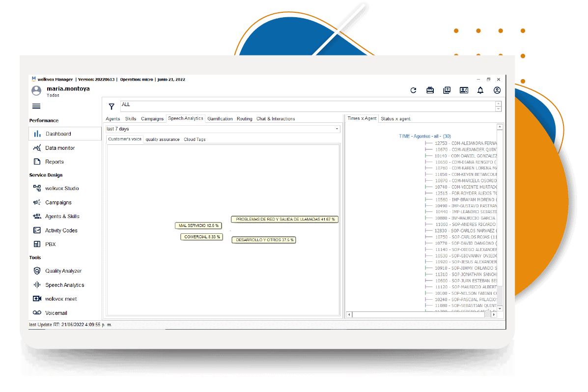Switch to Chat & Interactions tab
The image size is (588, 392).
pyautogui.click(x=276, y=119)
